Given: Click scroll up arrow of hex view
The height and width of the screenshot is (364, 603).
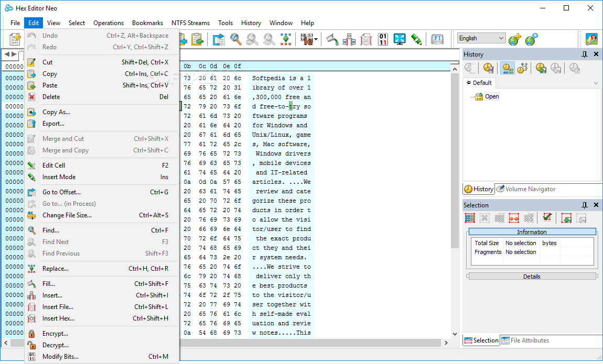Looking at the screenshot, I should (455, 70).
